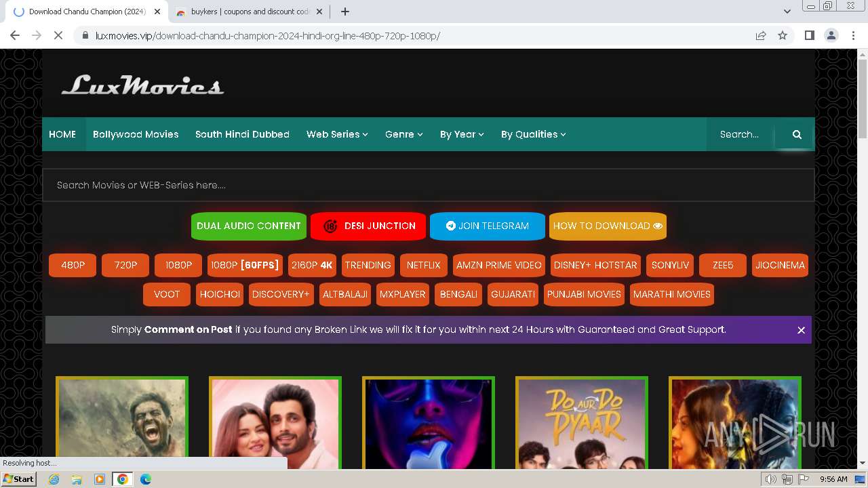This screenshot has height=488, width=868.
Task: Select the 2160P 4K tag
Action: pyautogui.click(x=312, y=265)
